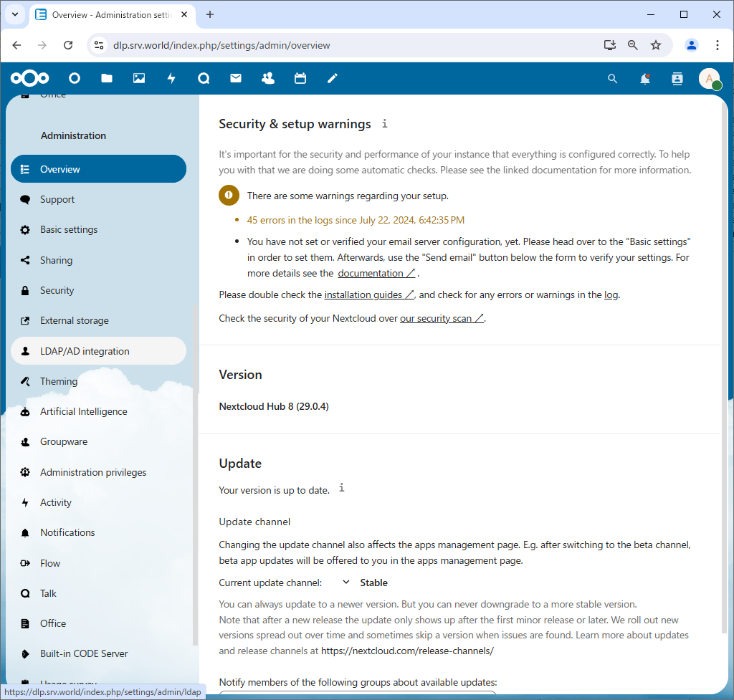Open Sharing settings
This screenshot has height=700, width=734.
(98, 260)
